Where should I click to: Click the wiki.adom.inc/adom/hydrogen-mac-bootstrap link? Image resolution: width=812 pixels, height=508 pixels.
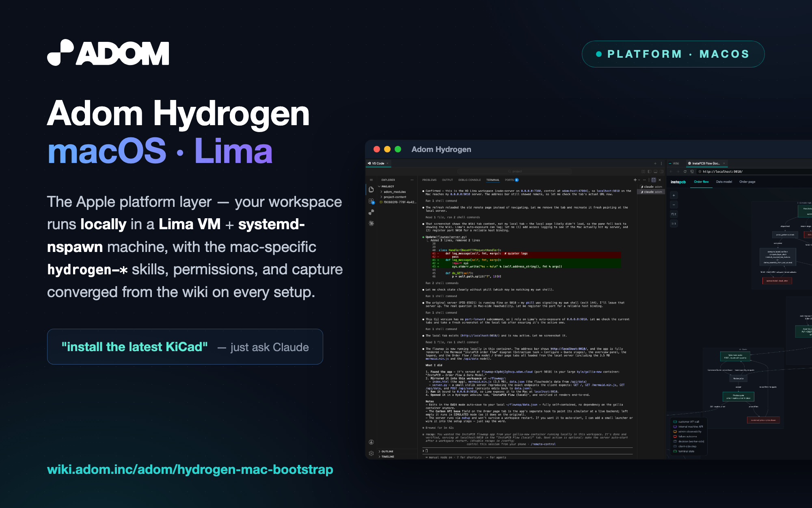click(x=190, y=469)
